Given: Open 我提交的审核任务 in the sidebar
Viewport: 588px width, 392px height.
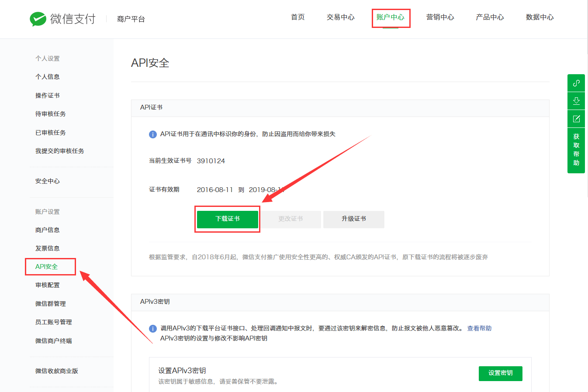Looking at the screenshot, I should pos(60,151).
